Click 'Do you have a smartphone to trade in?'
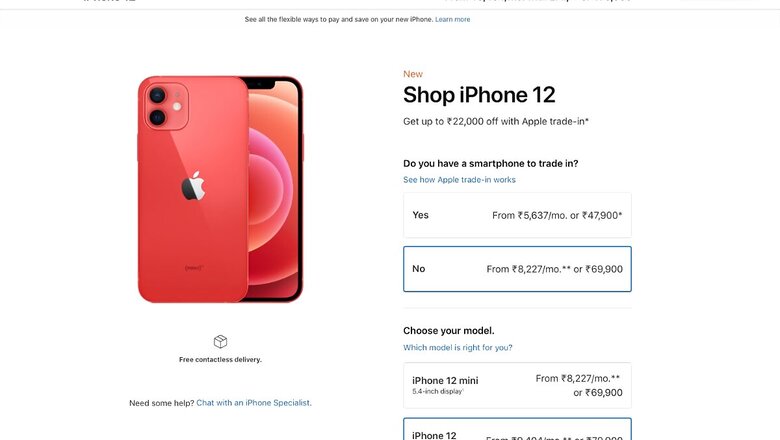The image size is (780, 440). [x=490, y=163]
